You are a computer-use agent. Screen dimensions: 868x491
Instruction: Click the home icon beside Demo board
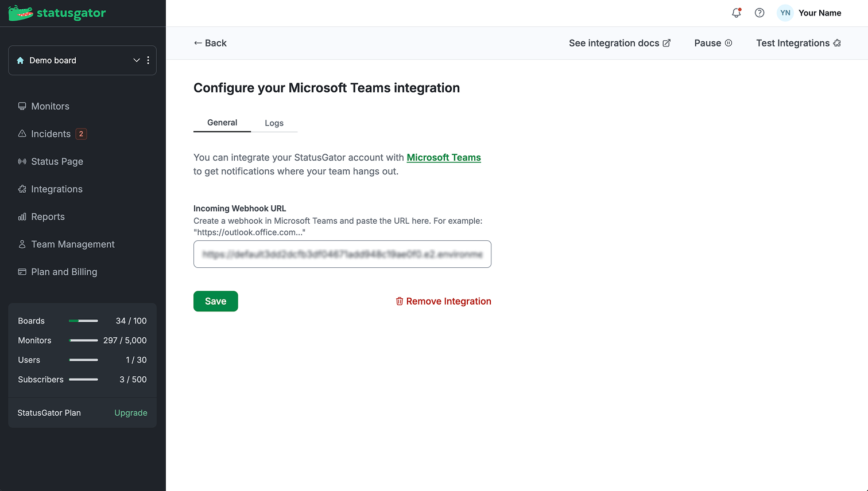click(x=21, y=60)
